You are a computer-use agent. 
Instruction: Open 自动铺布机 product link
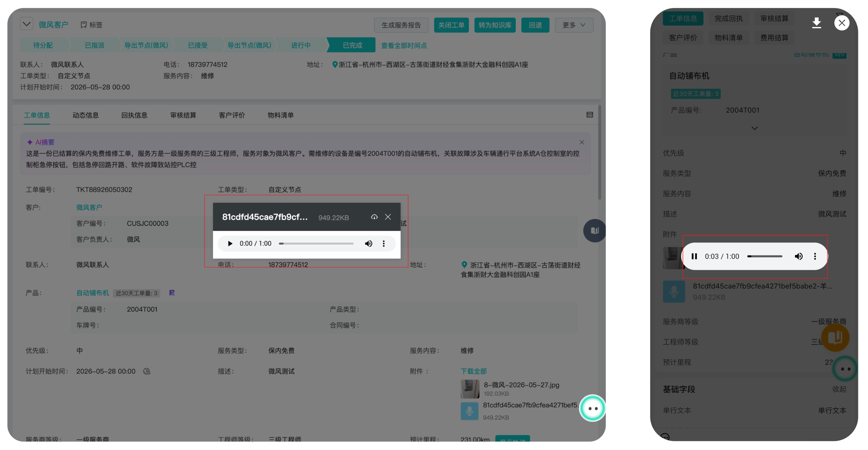(93, 293)
